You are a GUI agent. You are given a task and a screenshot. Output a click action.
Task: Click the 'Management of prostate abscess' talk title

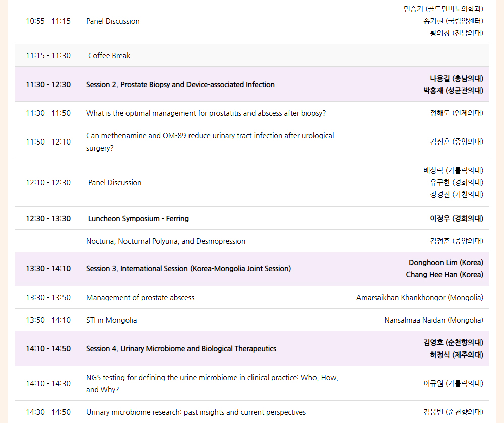pyautogui.click(x=140, y=298)
